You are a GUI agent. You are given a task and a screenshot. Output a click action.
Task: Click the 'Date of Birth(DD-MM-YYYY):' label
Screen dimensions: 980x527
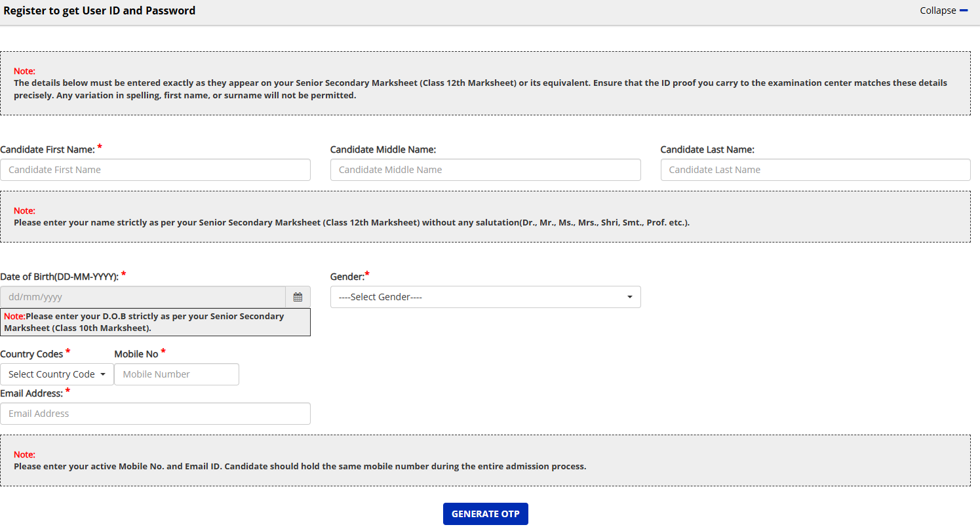59,277
